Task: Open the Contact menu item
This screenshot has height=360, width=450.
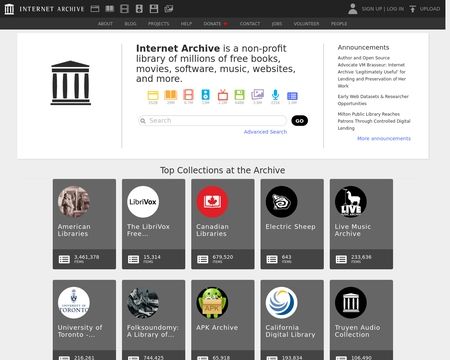Action: click(250, 24)
